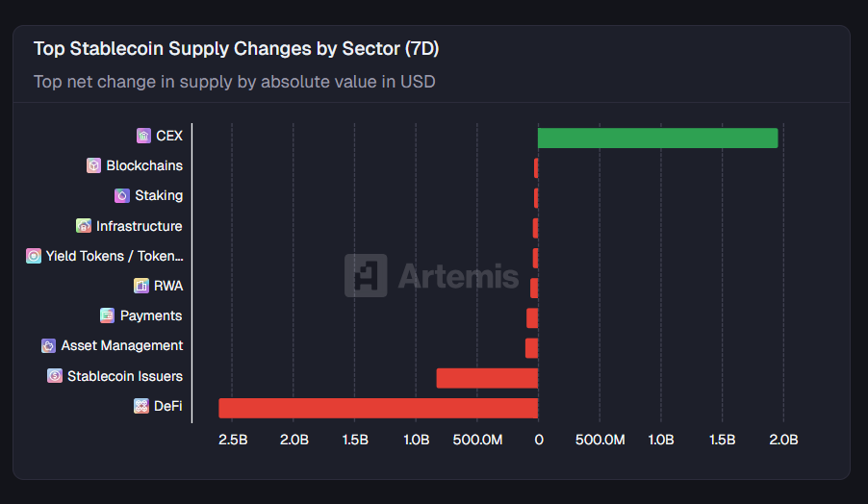The height and width of the screenshot is (504, 868).
Task: Click the Asset Management red bar
Action: (x=532, y=348)
